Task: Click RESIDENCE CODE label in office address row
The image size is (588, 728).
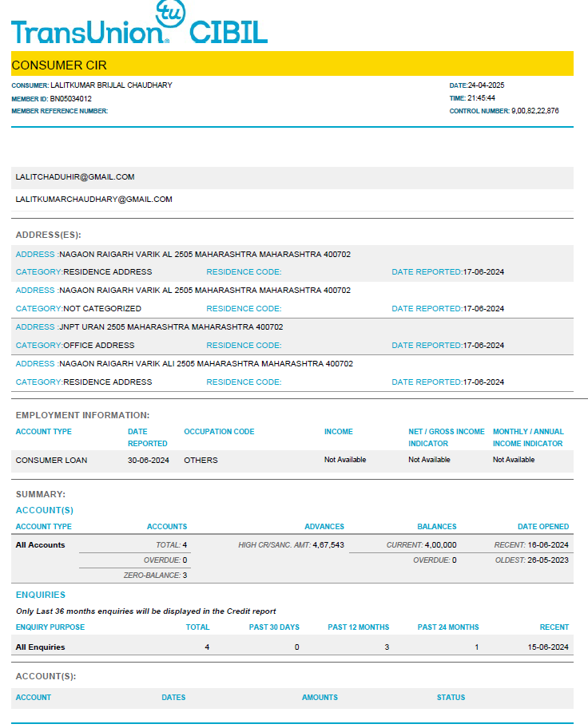Action: 244,345
